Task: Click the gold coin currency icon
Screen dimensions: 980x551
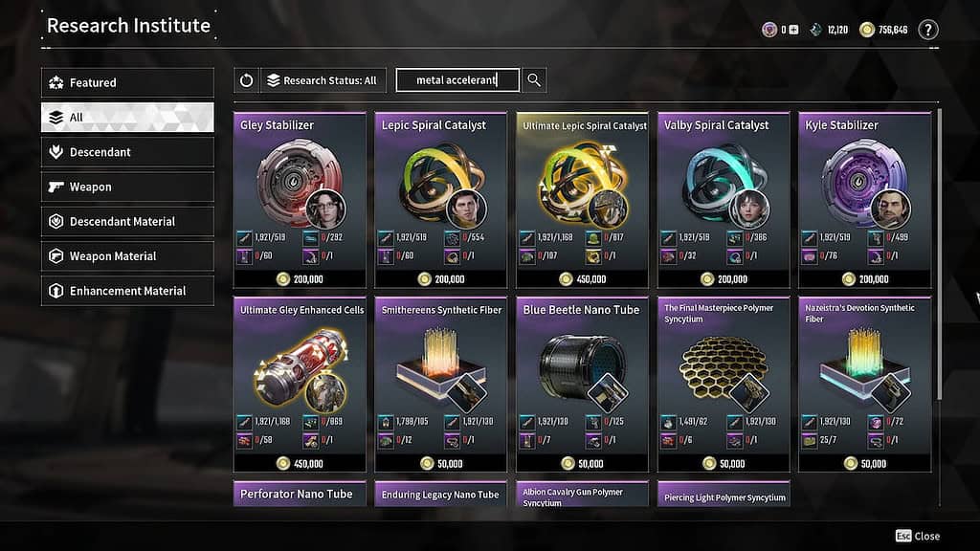Action: pos(866,30)
